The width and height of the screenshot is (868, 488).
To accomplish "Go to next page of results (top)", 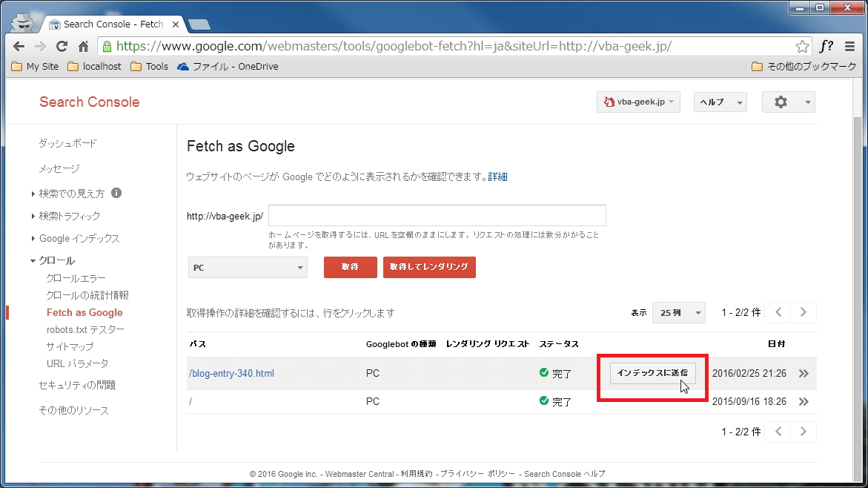I will (804, 313).
